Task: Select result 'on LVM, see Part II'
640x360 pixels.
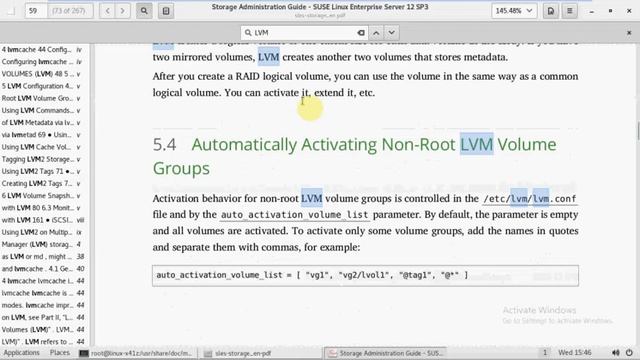Action: pyautogui.click(x=42, y=318)
